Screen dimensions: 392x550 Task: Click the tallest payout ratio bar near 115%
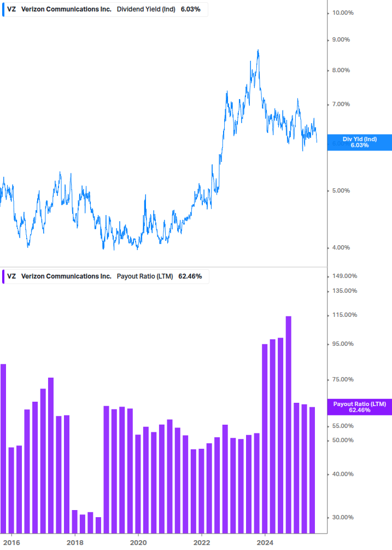(289, 425)
